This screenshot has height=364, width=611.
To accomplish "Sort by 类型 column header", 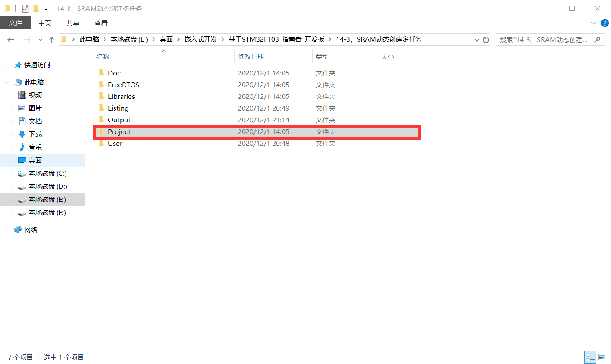I will click(x=322, y=56).
